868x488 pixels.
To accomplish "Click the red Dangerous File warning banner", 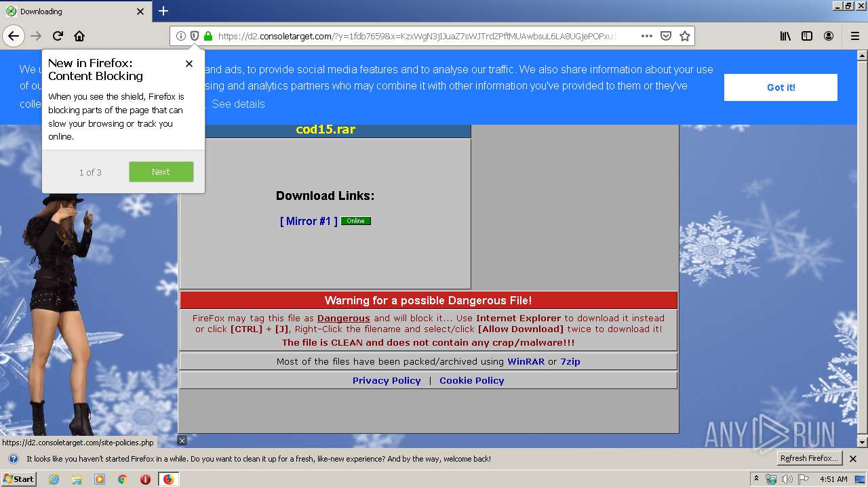I will (x=429, y=300).
